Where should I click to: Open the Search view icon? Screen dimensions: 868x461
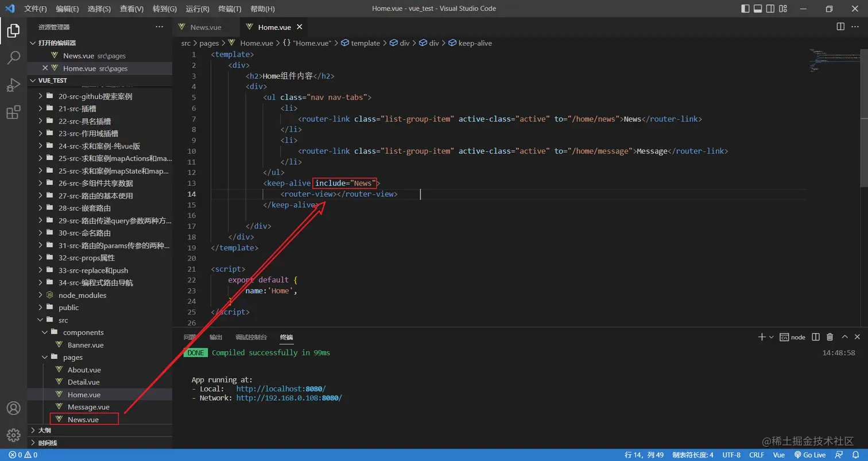click(x=13, y=57)
